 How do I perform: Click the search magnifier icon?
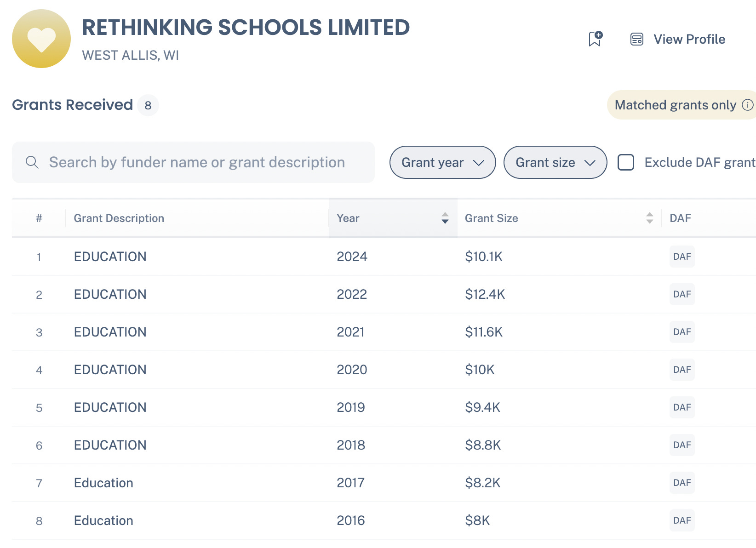(x=32, y=162)
